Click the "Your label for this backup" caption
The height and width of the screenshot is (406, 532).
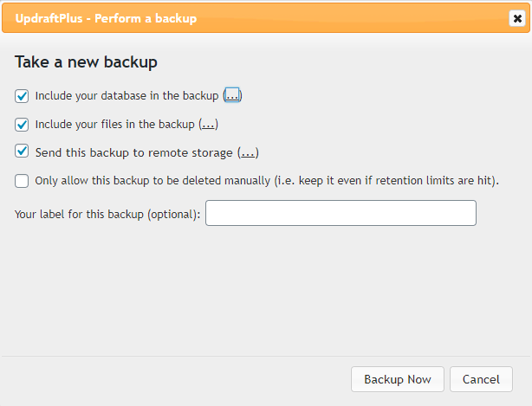pyautogui.click(x=78, y=213)
